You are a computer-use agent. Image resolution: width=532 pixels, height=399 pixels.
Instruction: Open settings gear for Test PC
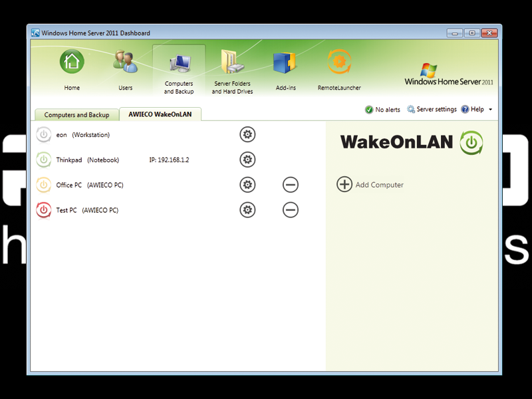(247, 209)
